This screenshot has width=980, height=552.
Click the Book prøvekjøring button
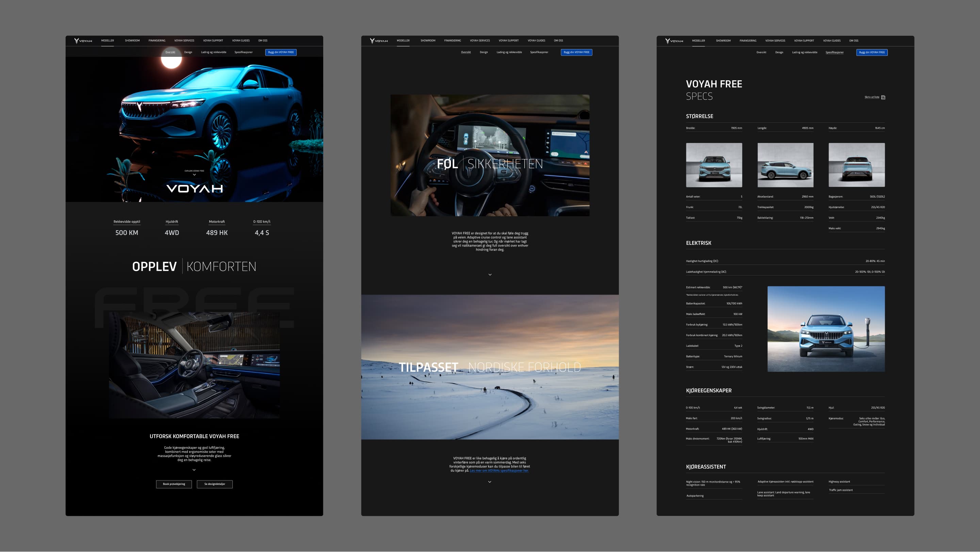pos(174,484)
